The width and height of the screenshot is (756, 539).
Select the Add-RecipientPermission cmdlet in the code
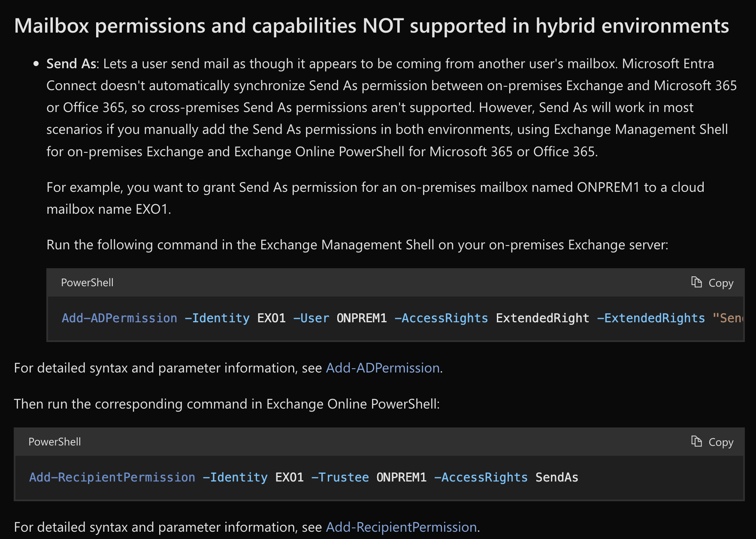coord(112,477)
